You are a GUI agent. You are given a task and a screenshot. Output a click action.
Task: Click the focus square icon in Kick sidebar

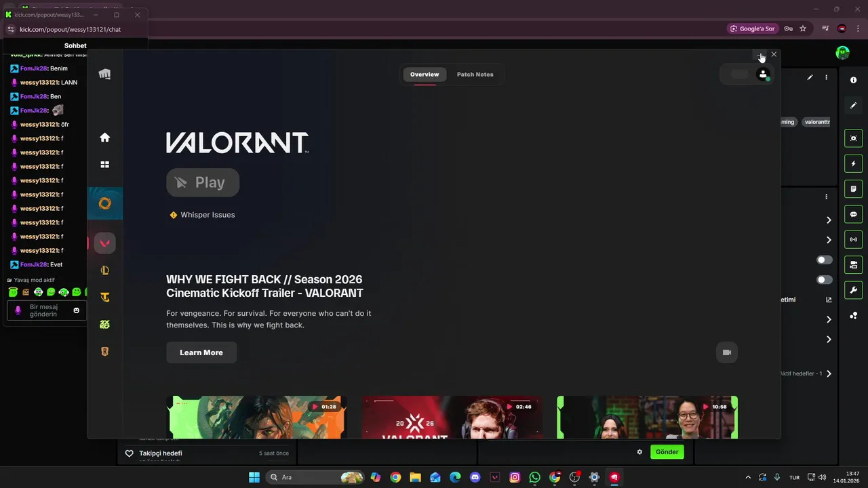pyautogui.click(x=853, y=138)
